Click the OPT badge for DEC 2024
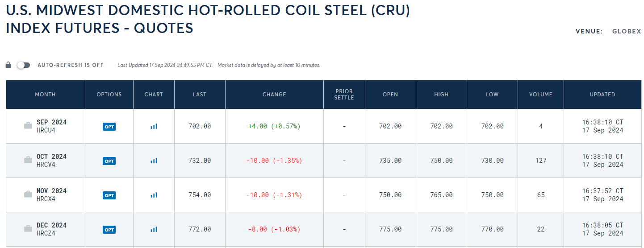 tap(109, 230)
